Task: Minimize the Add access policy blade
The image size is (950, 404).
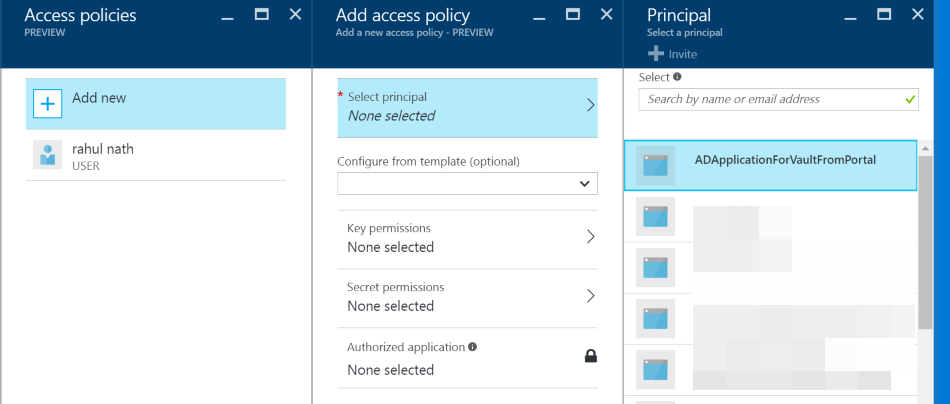Action: 539,18
